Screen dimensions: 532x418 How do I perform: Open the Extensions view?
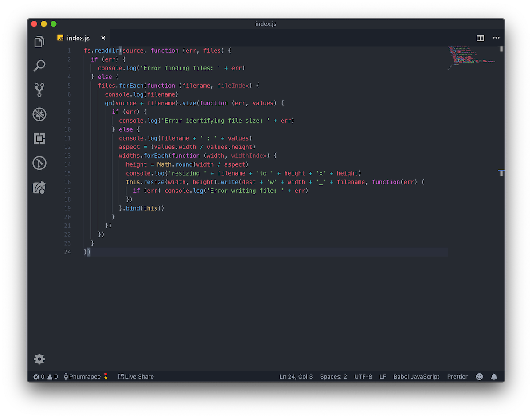[x=39, y=139]
